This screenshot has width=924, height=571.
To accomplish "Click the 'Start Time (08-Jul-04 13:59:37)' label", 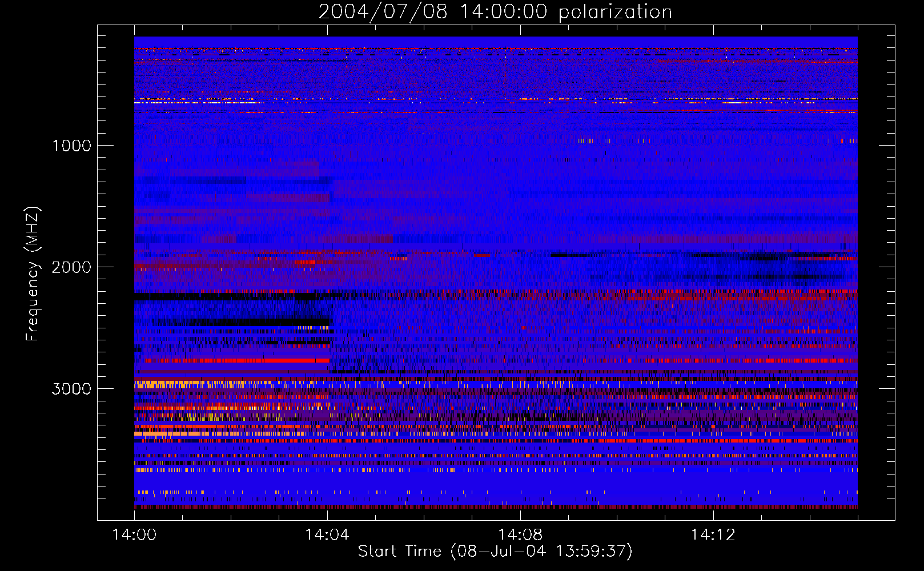I will (495, 552).
